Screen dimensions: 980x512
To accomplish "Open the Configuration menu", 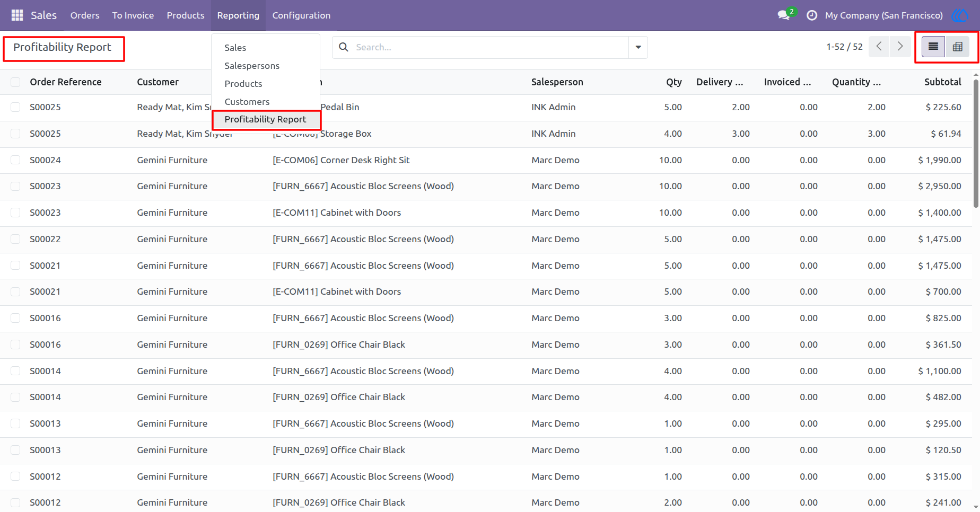I will pos(301,15).
